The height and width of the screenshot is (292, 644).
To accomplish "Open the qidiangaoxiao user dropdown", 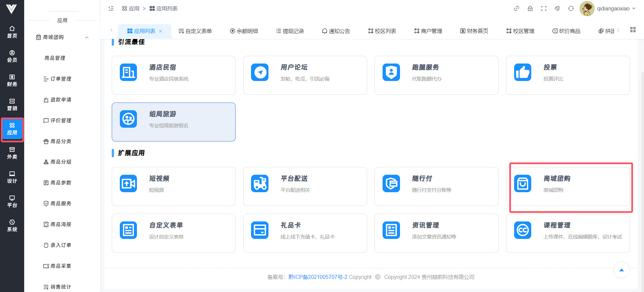I will click(x=608, y=9).
